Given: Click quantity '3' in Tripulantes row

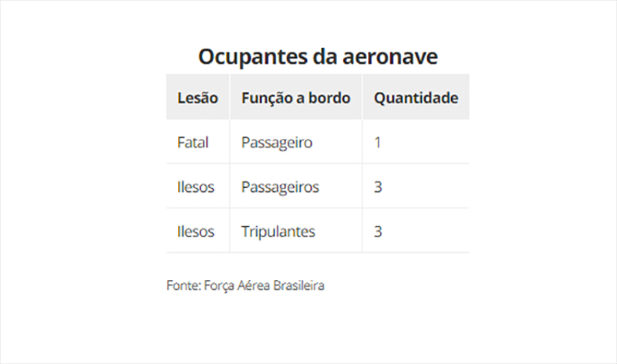Looking at the screenshot, I should click(x=378, y=231).
